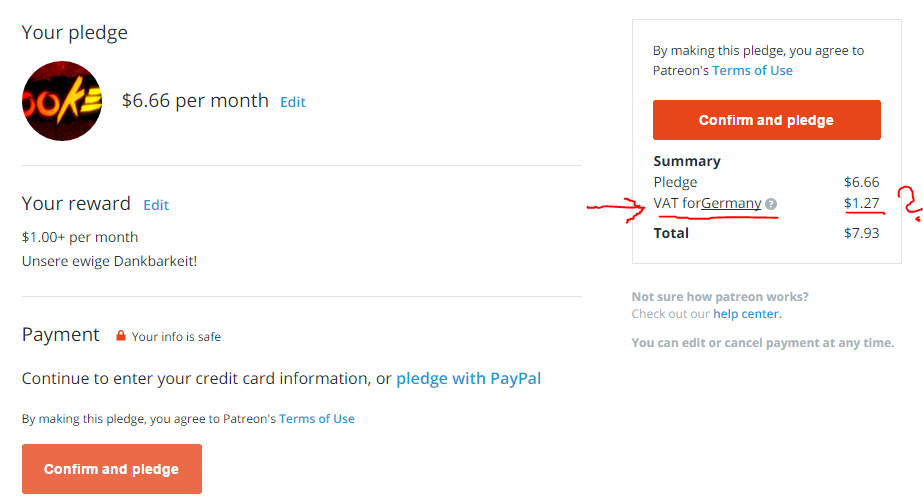The image size is (923, 504).
Task: Edit the $6.66 per month pledge
Action: [x=293, y=102]
